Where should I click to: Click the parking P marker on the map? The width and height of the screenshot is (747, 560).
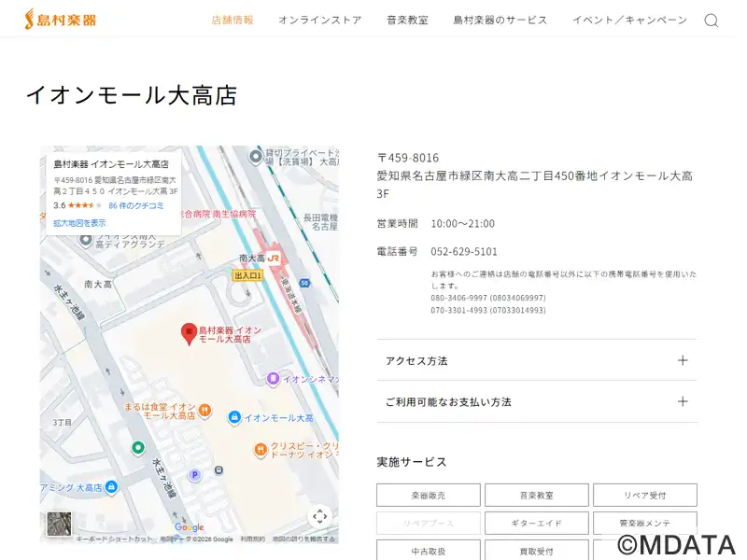[x=194, y=474]
